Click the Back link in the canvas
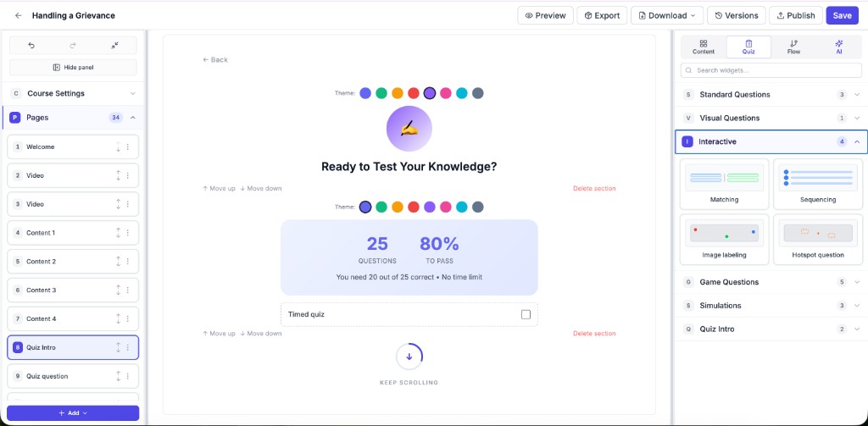The height and width of the screenshot is (426, 868). click(215, 60)
